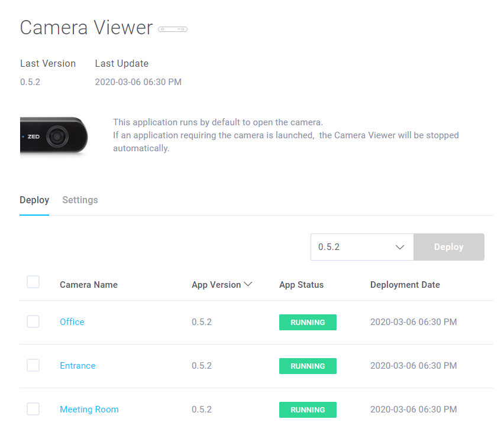This screenshot has height=429, width=504.
Task: Open the 0.5.2 version dropdown
Action: click(x=362, y=247)
